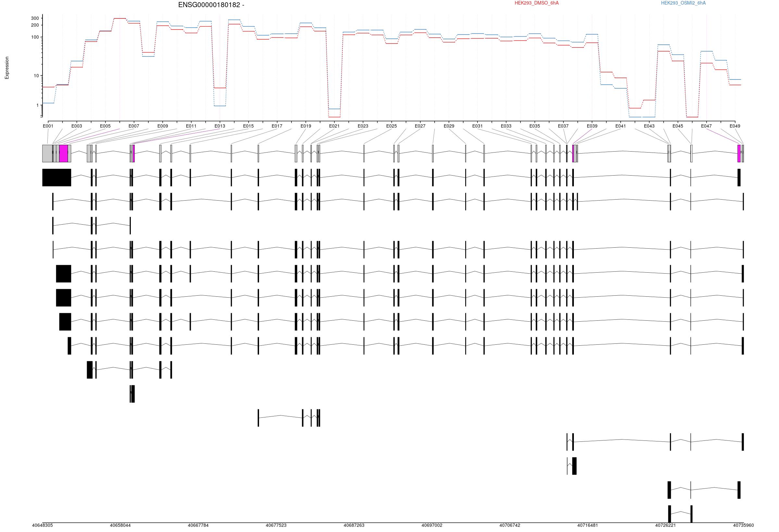This screenshot has width=779, height=532.
Task: Click exon label E021
Action: point(334,126)
